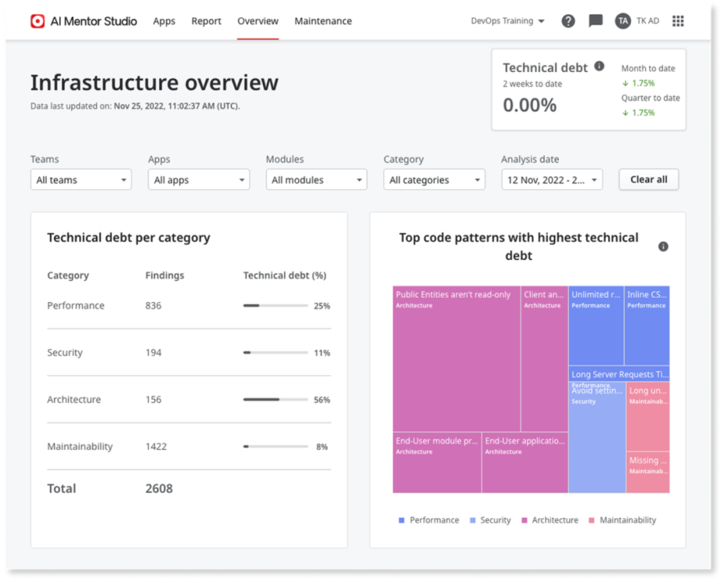Open the DevOps Training environment selector
This screenshot has height=579, width=728.
pos(508,21)
